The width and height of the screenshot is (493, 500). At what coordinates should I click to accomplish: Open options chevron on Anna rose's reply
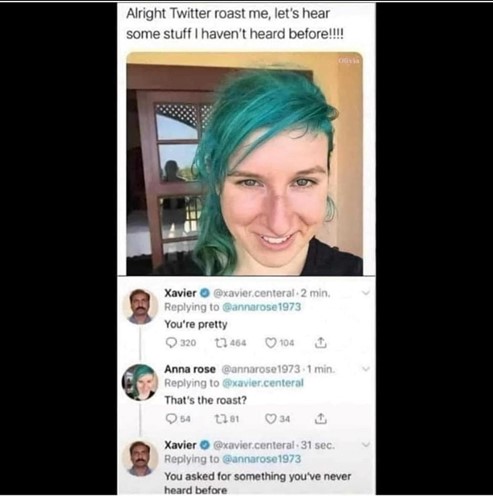366,369
